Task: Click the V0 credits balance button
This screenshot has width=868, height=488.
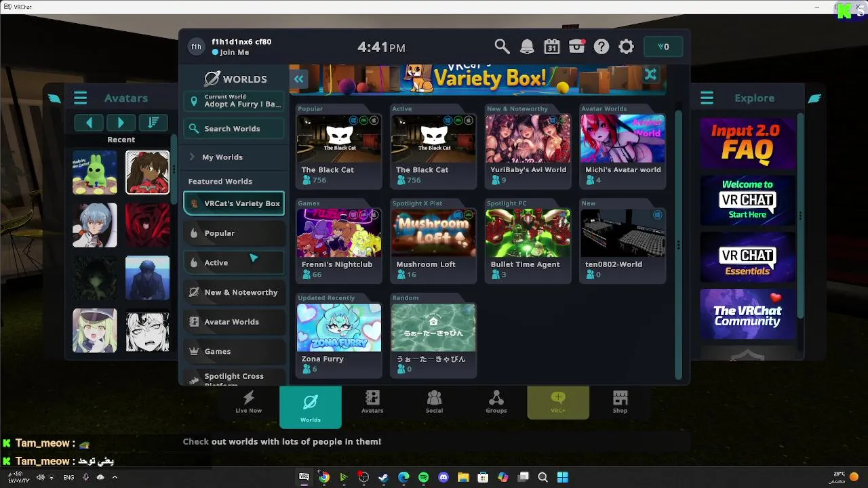Action: pyautogui.click(x=663, y=47)
